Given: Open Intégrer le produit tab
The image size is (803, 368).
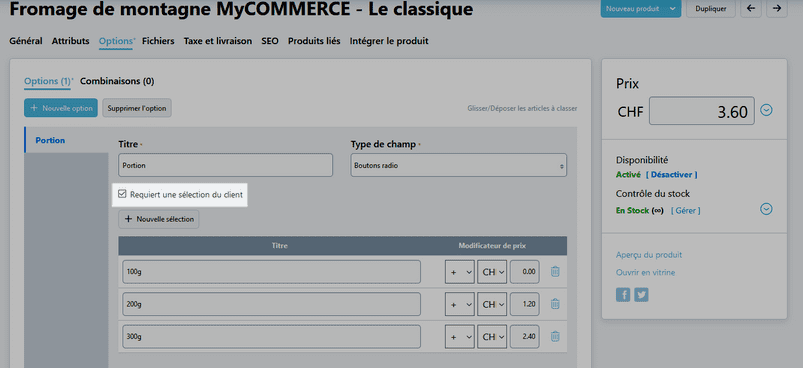Looking at the screenshot, I should (389, 41).
